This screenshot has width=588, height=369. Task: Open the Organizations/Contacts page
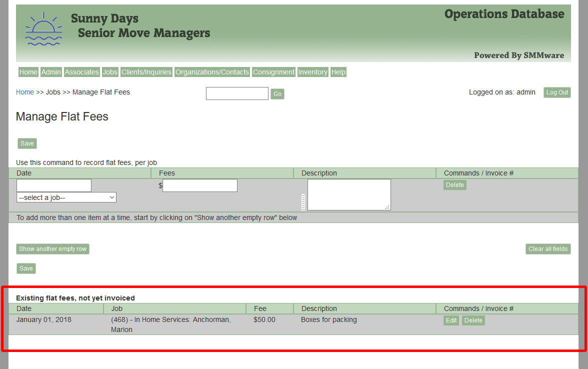tap(212, 72)
